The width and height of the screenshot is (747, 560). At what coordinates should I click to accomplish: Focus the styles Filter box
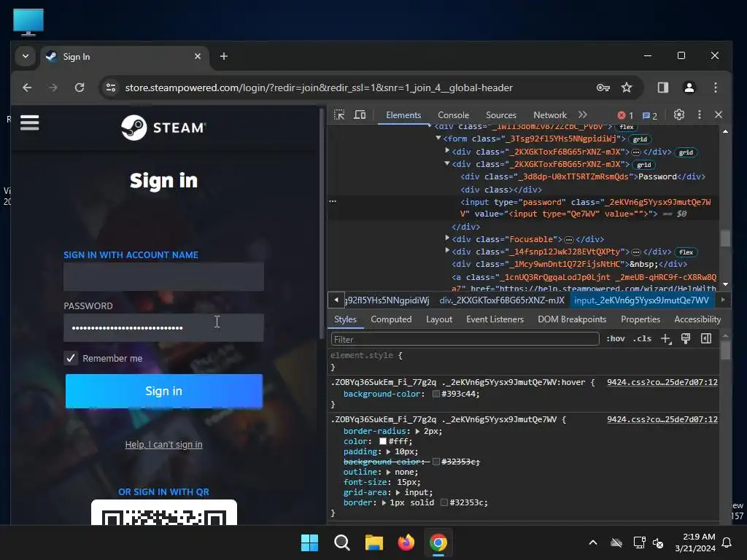coord(465,339)
